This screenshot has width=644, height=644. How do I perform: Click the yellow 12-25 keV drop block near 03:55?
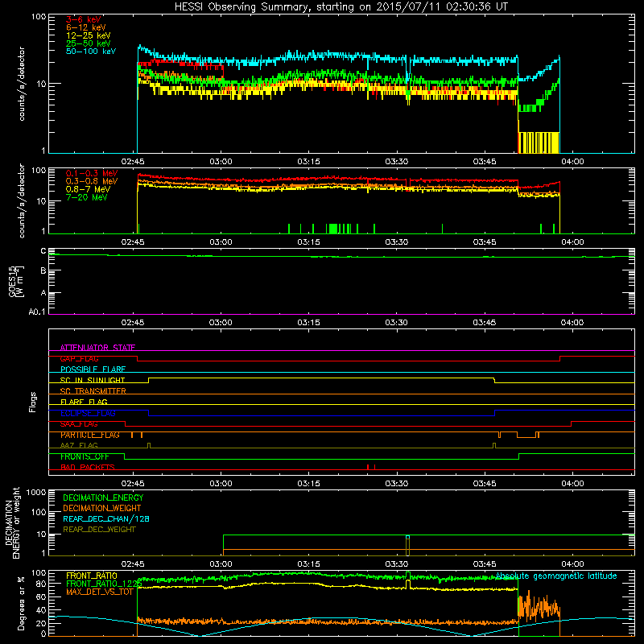point(539,142)
